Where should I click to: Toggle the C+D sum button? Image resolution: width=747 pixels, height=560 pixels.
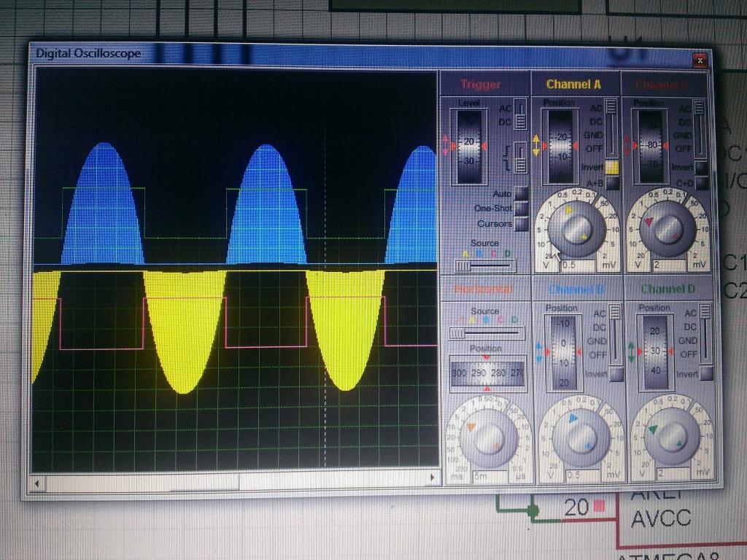tap(701, 183)
